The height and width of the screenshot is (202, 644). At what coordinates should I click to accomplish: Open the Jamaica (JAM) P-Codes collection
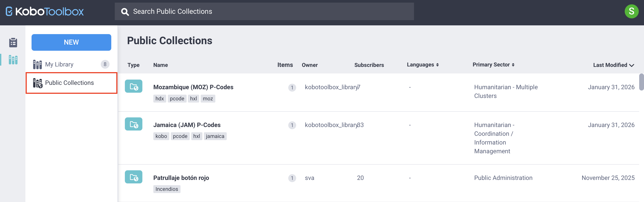click(x=187, y=125)
